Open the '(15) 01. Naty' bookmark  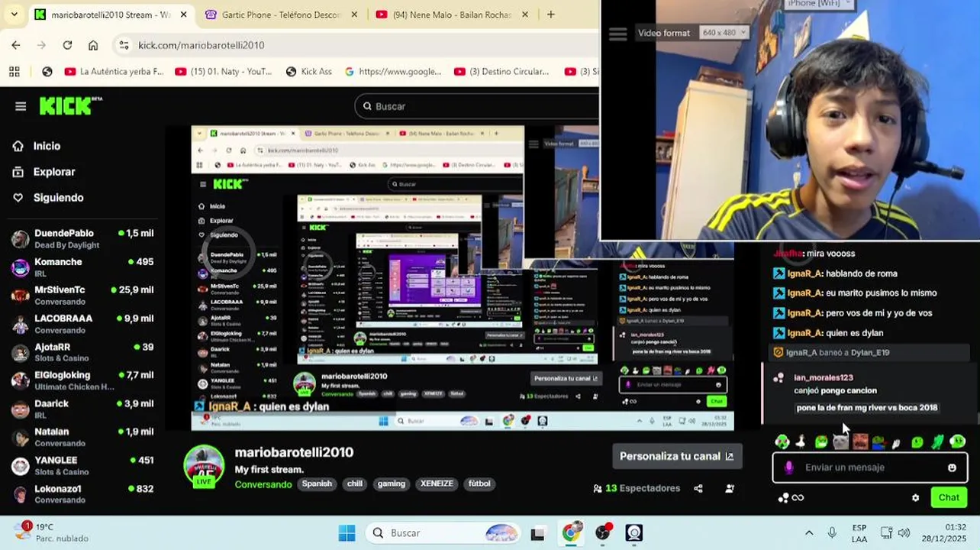tap(224, 72)
